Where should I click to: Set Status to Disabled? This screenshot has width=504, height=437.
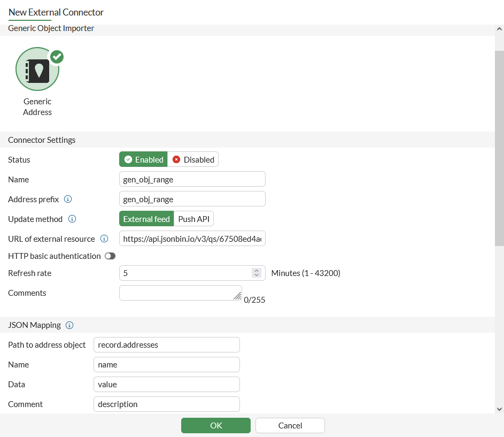tap(193, 159)
